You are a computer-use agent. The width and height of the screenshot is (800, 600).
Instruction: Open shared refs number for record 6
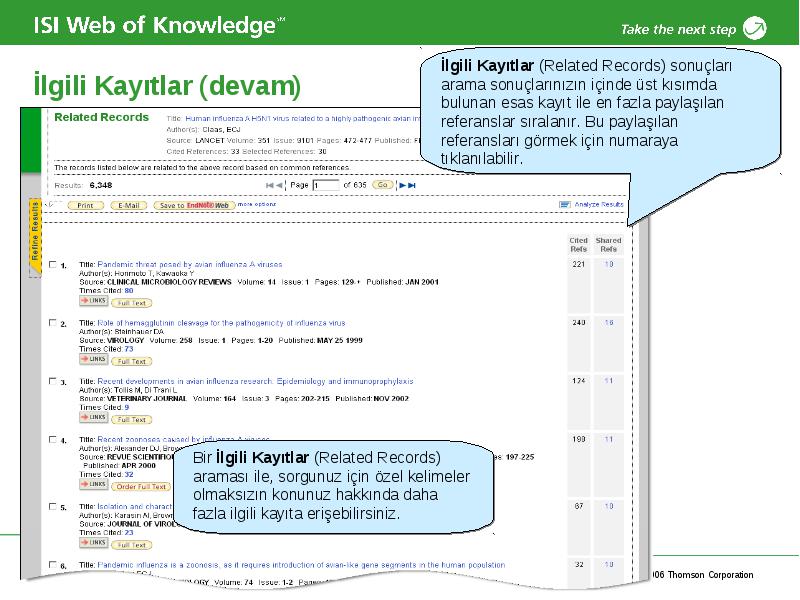coord(609,564)
